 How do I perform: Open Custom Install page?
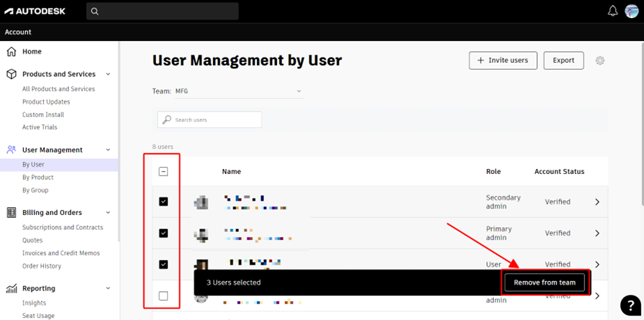click(x=43, y=115)
